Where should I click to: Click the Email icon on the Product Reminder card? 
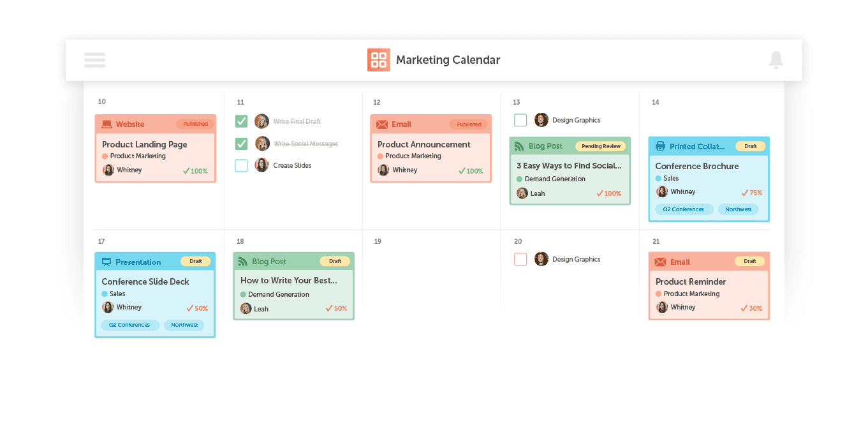[659, 262]
